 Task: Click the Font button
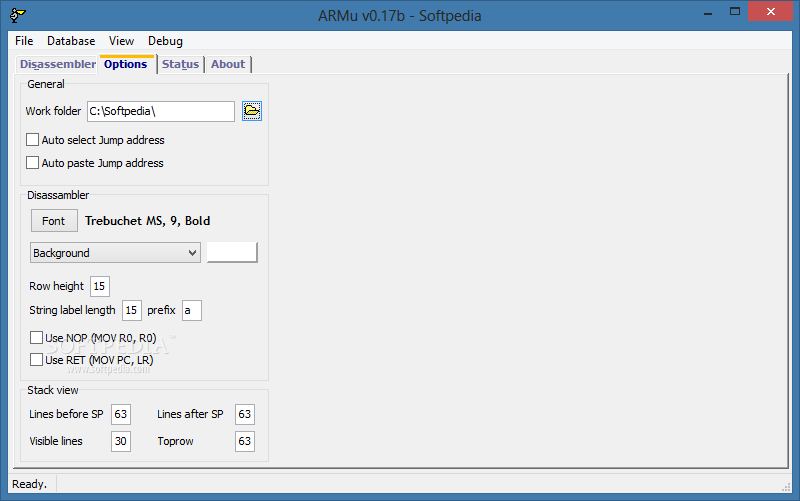click(54, 221)
